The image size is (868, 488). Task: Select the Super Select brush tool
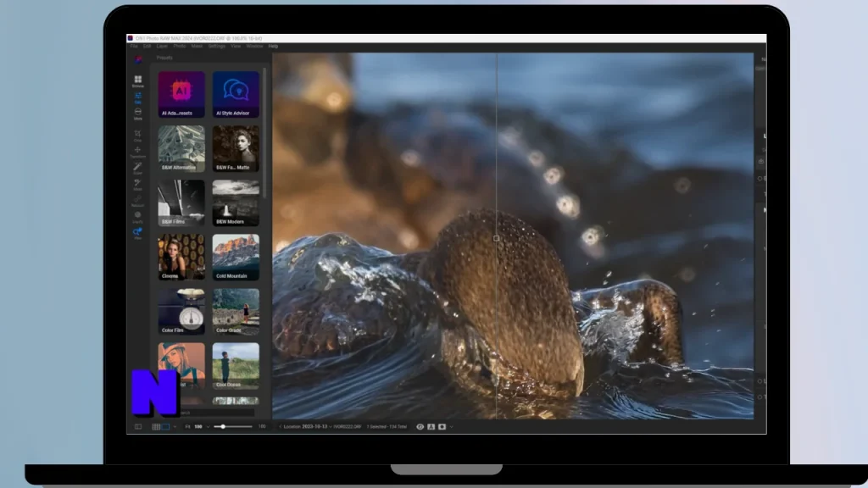tap(138, 168)
